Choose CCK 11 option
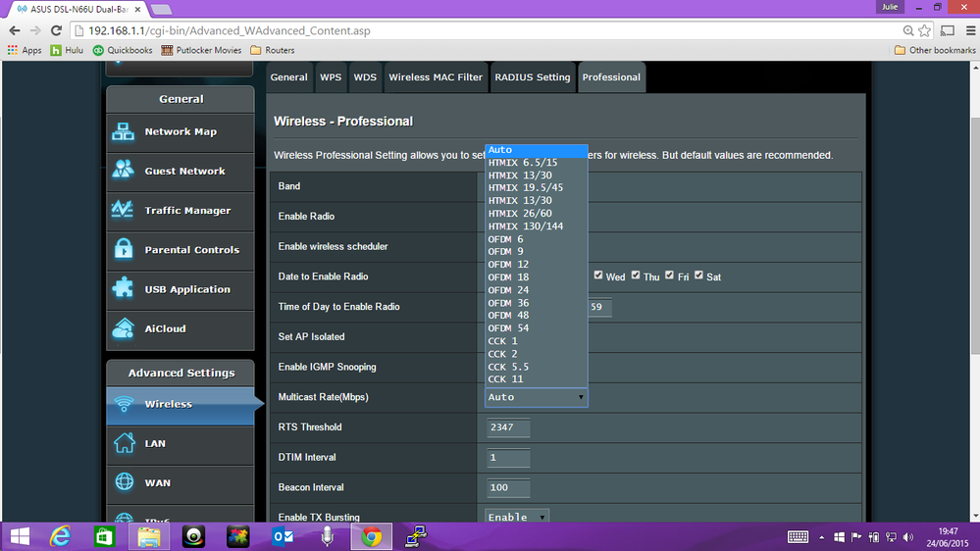The width and height of the screenshot is (980, 551). click(537, 379)
